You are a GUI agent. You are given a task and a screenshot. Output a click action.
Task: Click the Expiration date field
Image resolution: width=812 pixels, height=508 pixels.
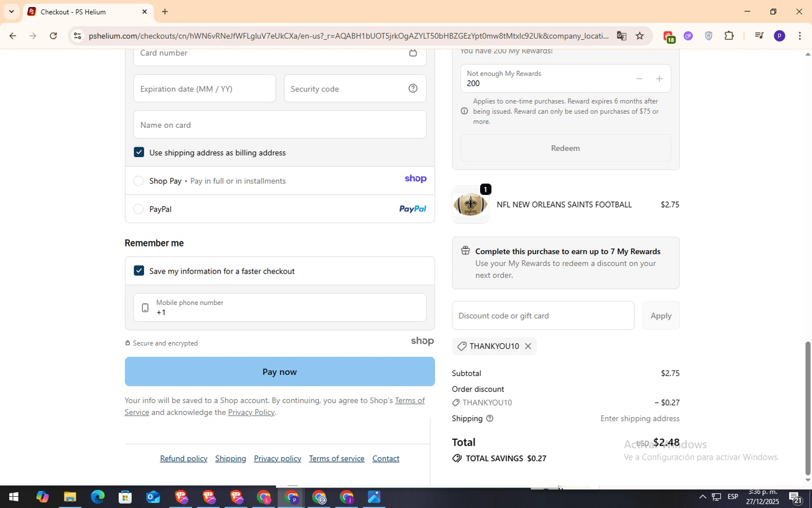[x=205, y=88]
